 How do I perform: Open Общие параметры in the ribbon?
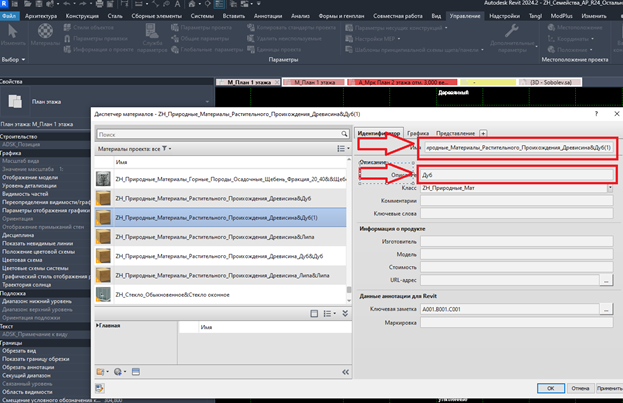200,39
